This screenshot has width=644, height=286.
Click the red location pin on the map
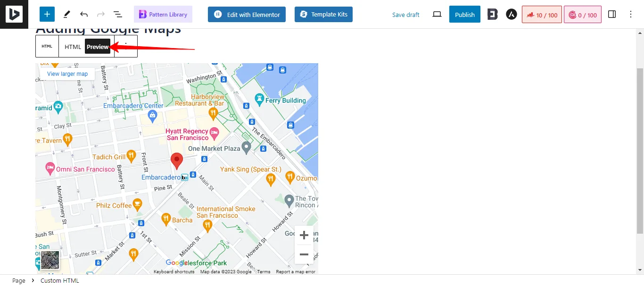(177, 161)
